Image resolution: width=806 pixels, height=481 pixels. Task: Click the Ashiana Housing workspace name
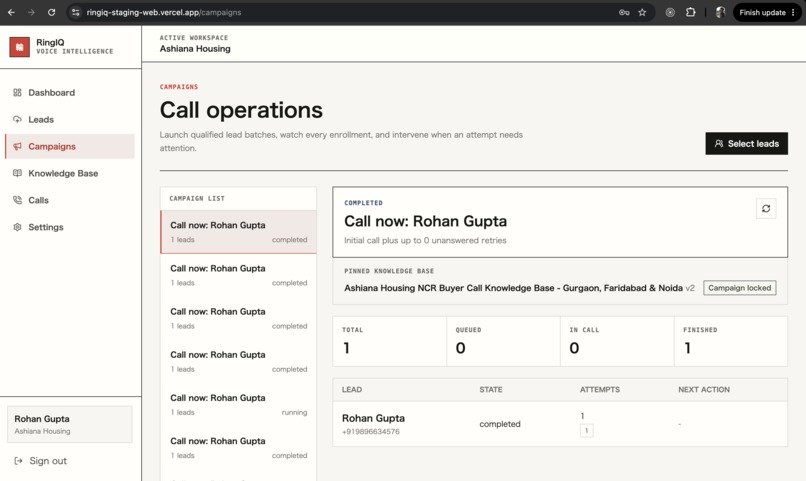[x=195, y=49]
